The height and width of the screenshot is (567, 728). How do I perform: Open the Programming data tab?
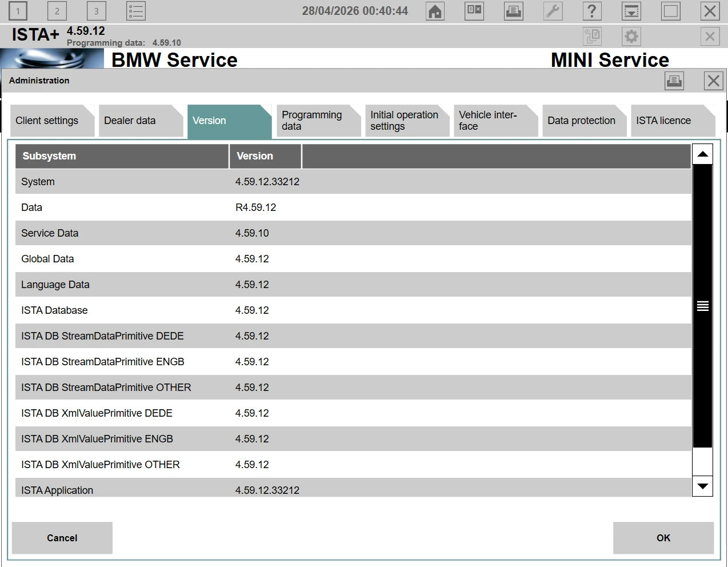point(318,121)
